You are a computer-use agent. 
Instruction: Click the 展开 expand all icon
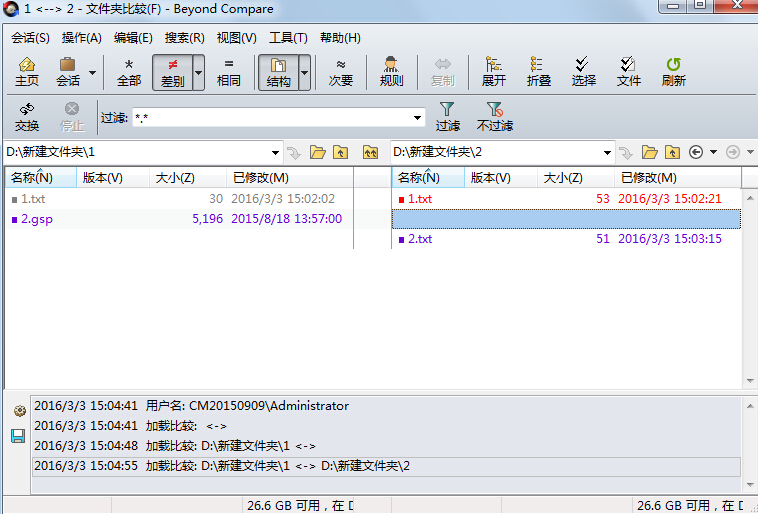494,72
